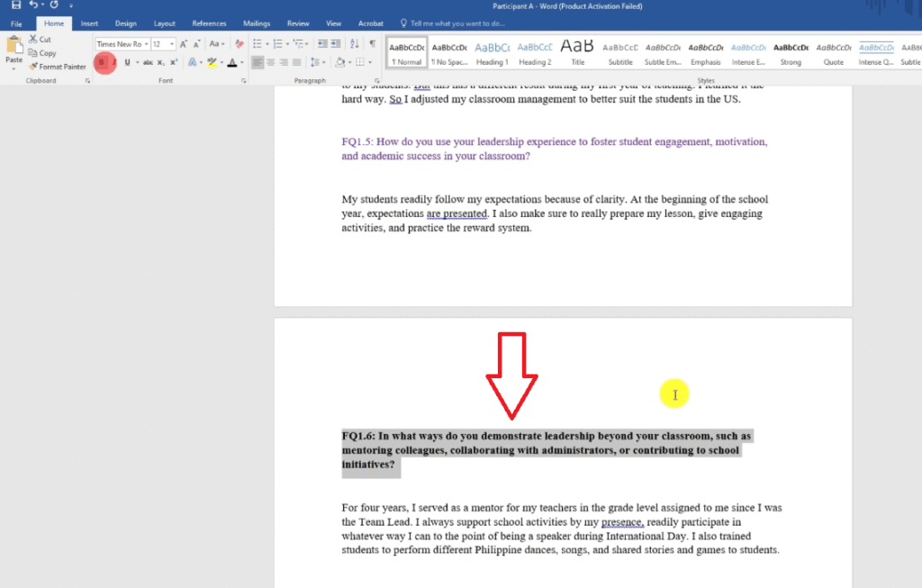Apply bullet list formatting
This screenshot has height=588, width=922.
(258, 43)
